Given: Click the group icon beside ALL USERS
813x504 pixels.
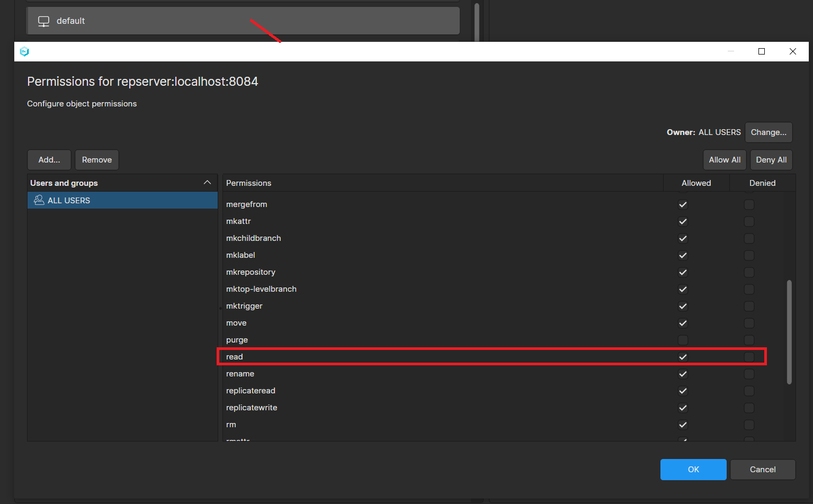Looking at the screenshot, I should 38,200.
